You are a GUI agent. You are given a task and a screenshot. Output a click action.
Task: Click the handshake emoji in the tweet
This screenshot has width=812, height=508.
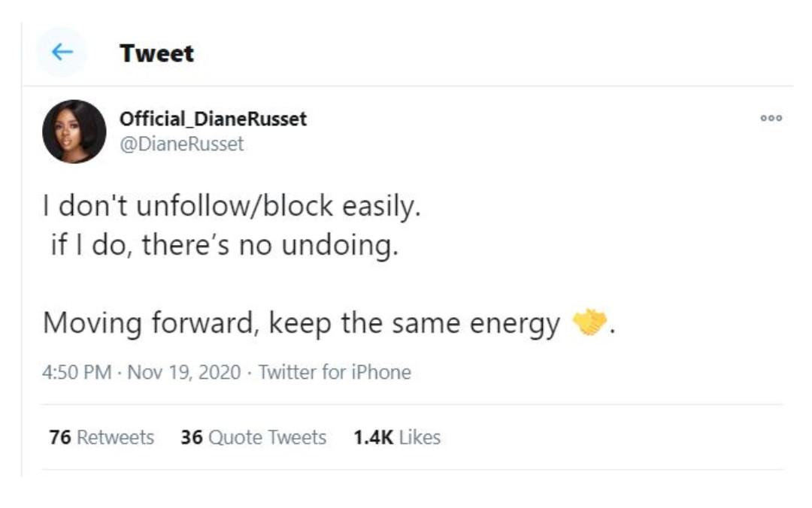[590, 322]
